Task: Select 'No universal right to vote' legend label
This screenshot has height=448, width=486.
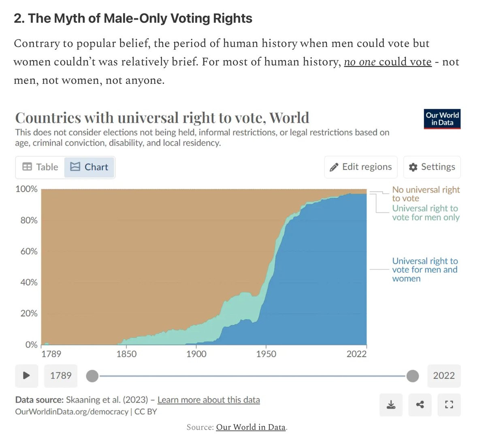Action: tap(426, 194)
